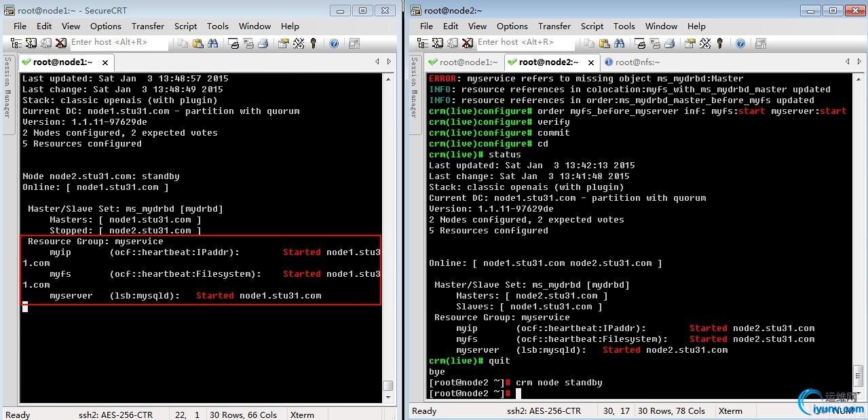The image size is (868, 420).
Task: Open View menu in node2 window
Action: point(478,26)
